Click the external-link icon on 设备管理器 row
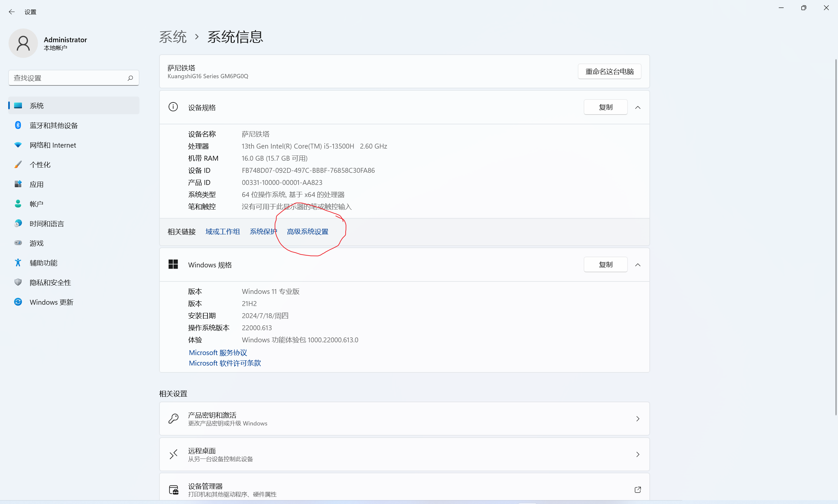 (x=638, y=490)
